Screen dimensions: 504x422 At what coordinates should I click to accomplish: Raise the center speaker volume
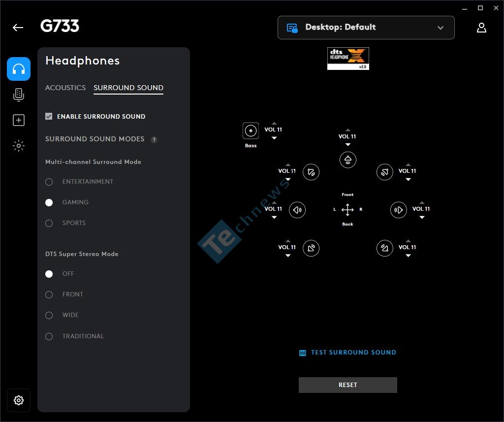348,130
